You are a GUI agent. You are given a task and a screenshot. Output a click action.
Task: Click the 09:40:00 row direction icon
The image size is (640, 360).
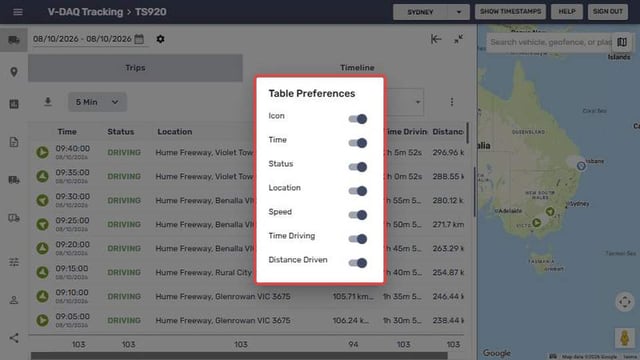coord(42,152)
